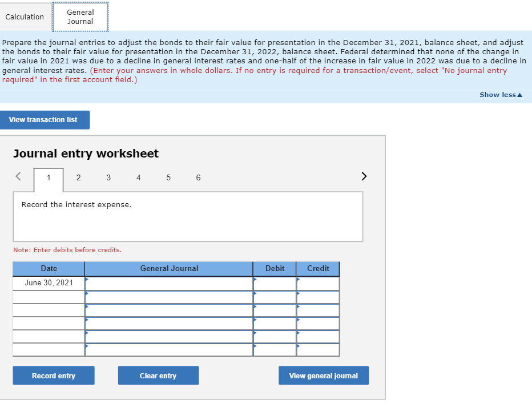Open account dropdown in second journal row
The height and width of the screenshot is (408, 532).
169,297
